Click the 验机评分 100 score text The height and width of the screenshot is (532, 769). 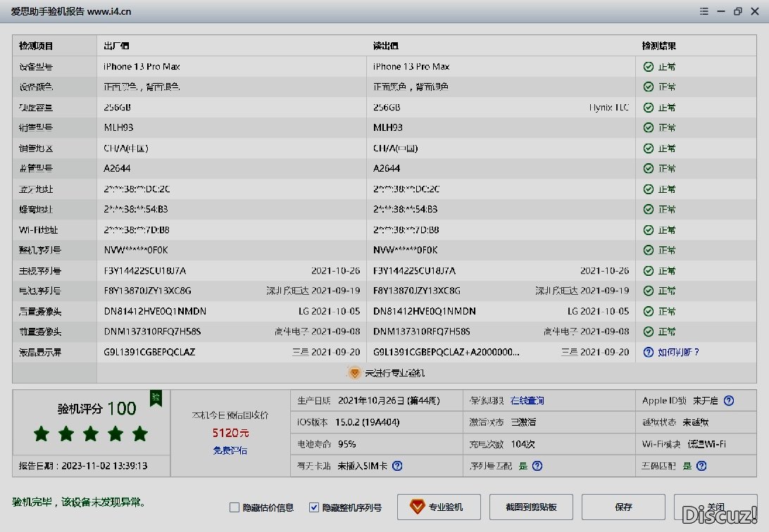tap(96, 408)
